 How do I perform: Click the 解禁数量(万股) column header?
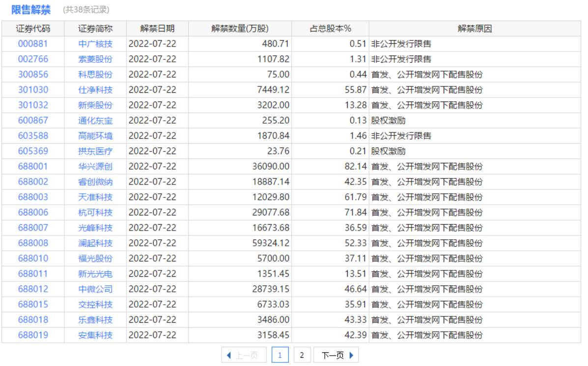tap(240, 28)
